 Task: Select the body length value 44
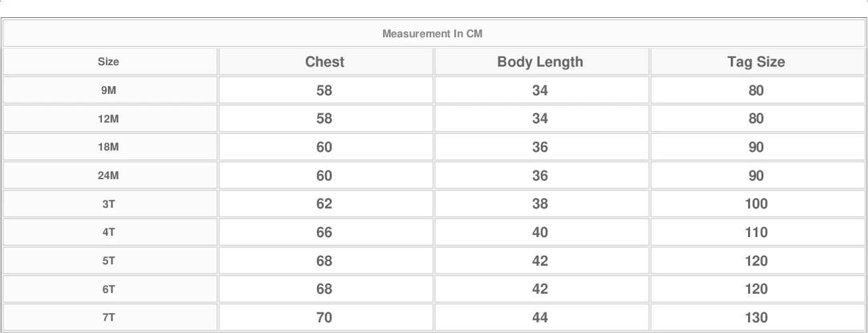point(540,318)
